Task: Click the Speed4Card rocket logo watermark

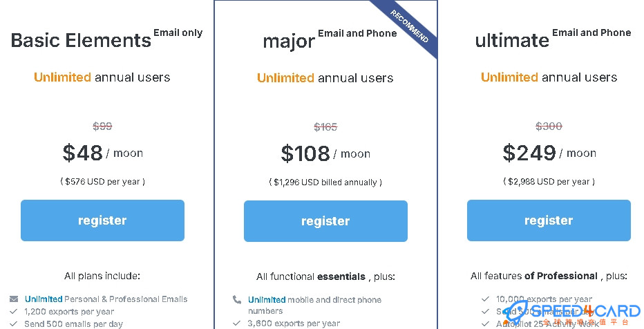Action: (571, 313)
